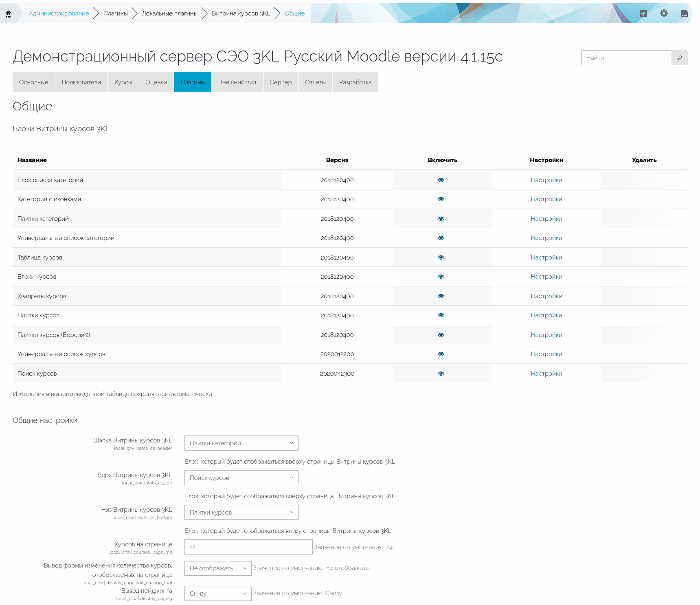Screen dimensions: 700x605
Task: Open Настройки for Квадраты курсов
Action: tap(546, 296)
